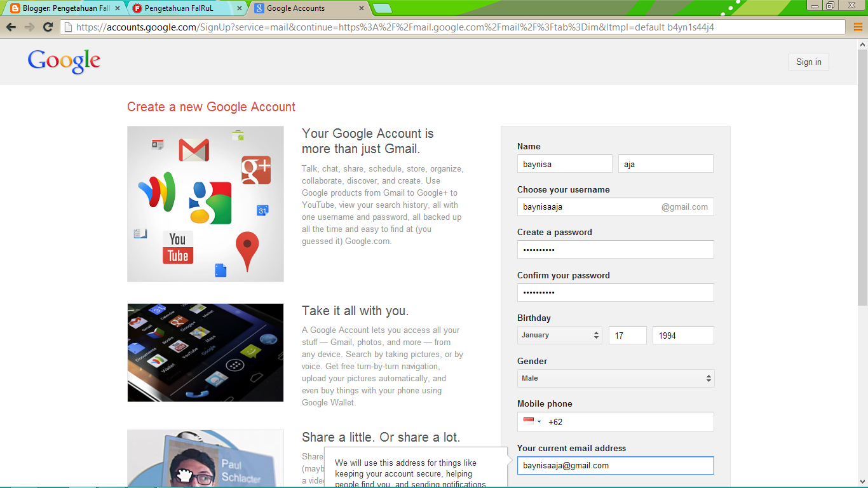Select the Google Accounts tab
This screenshot has height=488, width=868.
point(309,8)
